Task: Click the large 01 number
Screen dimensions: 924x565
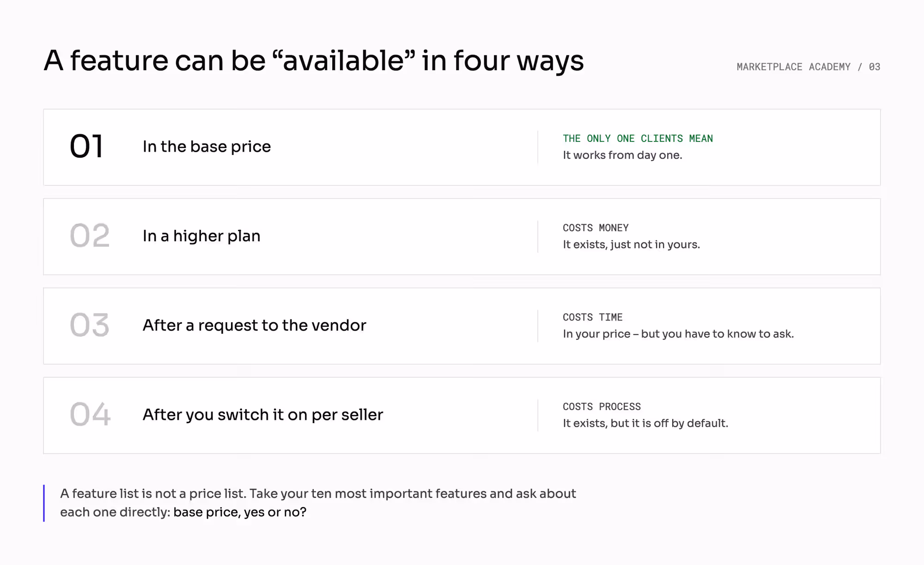Action: click(86, 147)
